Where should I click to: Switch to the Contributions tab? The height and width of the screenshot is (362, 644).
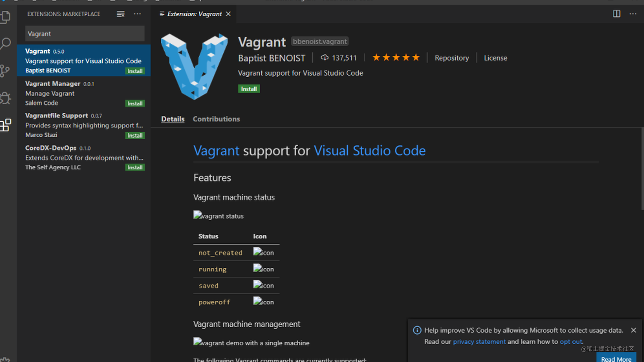(x=216, y=119)
